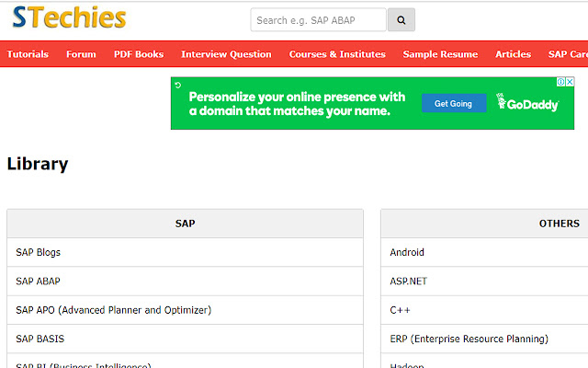Open the Sample Resume page
The width and height of the screenshot is (588, 368).
pos(440,54)
